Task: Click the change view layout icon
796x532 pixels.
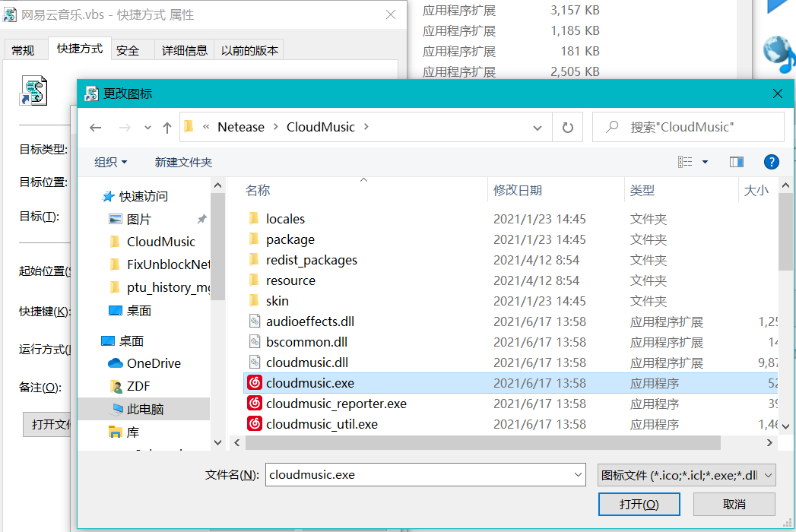Action: click(685, 162)
